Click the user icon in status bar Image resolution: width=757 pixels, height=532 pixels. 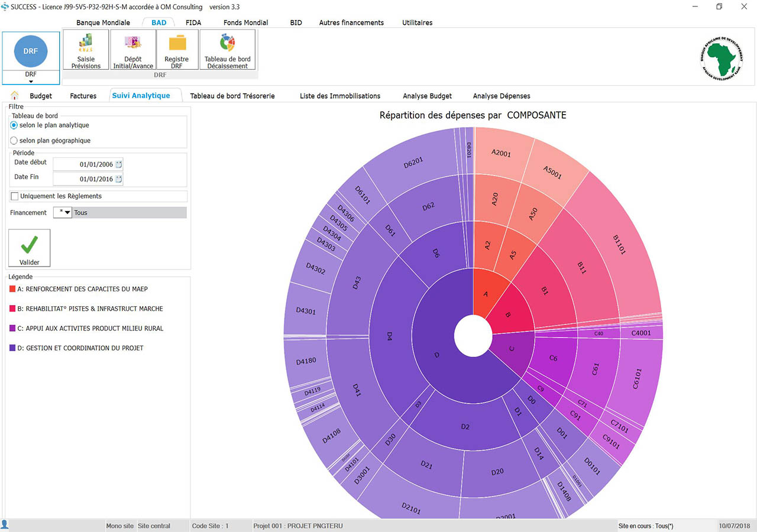pyautogui.click(x=5, y=525)
